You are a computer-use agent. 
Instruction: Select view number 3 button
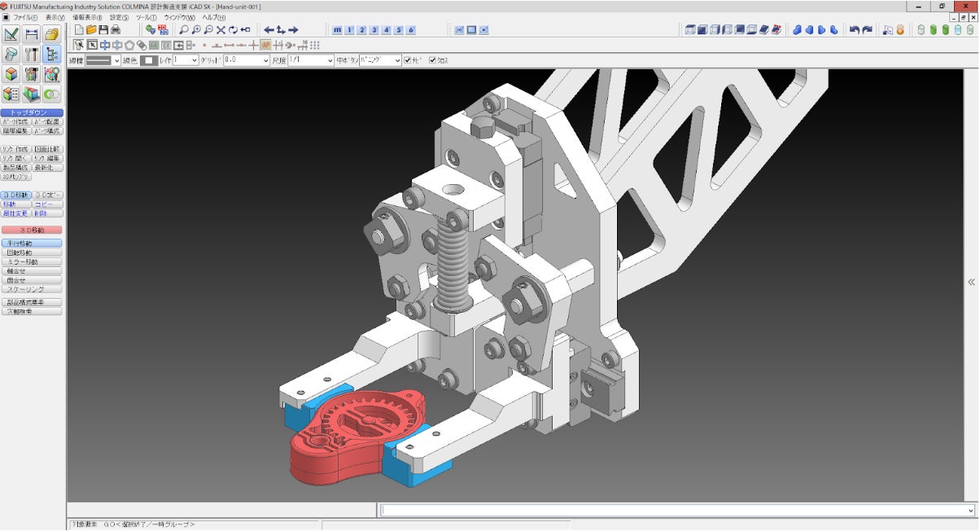[374, 30]
